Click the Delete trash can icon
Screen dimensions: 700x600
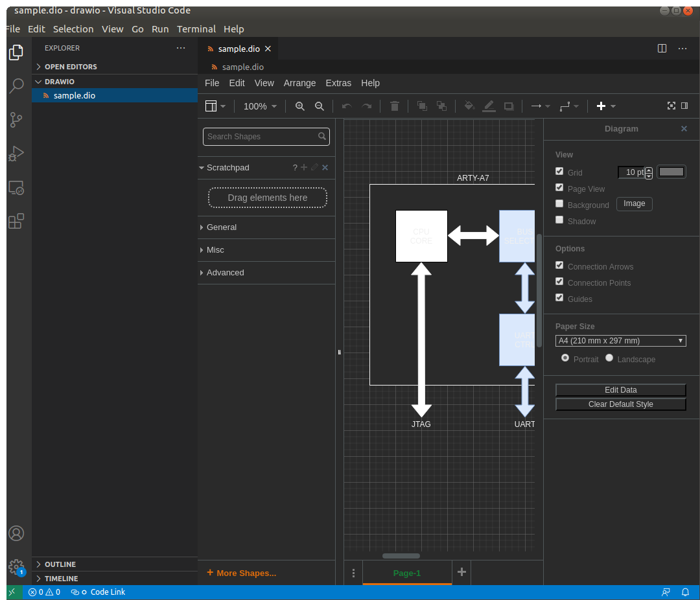394,106
